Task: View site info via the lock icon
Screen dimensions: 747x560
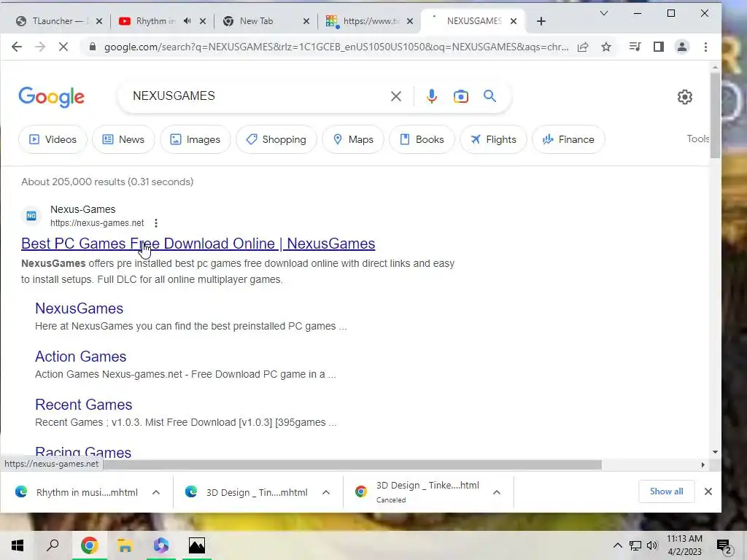Action: pyautogui.click(x=93, y=47)
